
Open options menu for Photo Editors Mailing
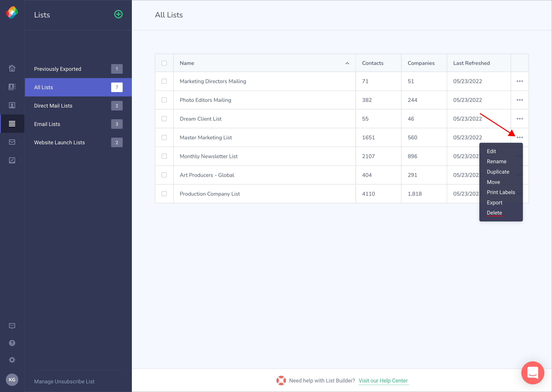coord(520,100)
